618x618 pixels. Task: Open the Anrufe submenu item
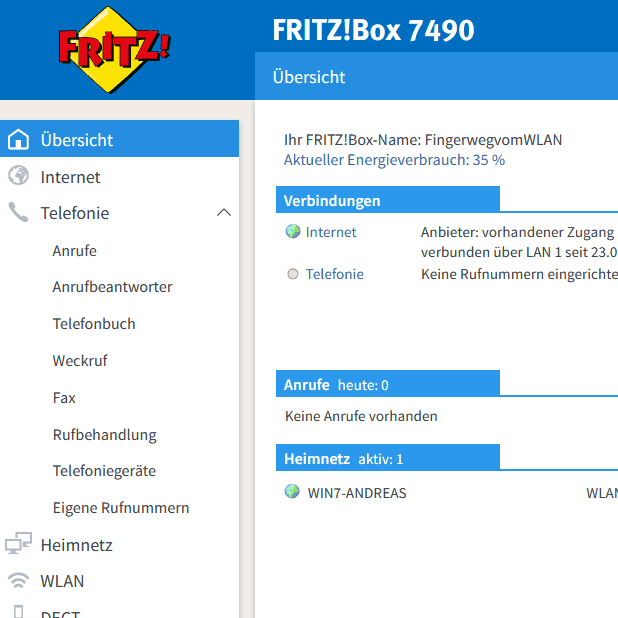click(74, 251)
